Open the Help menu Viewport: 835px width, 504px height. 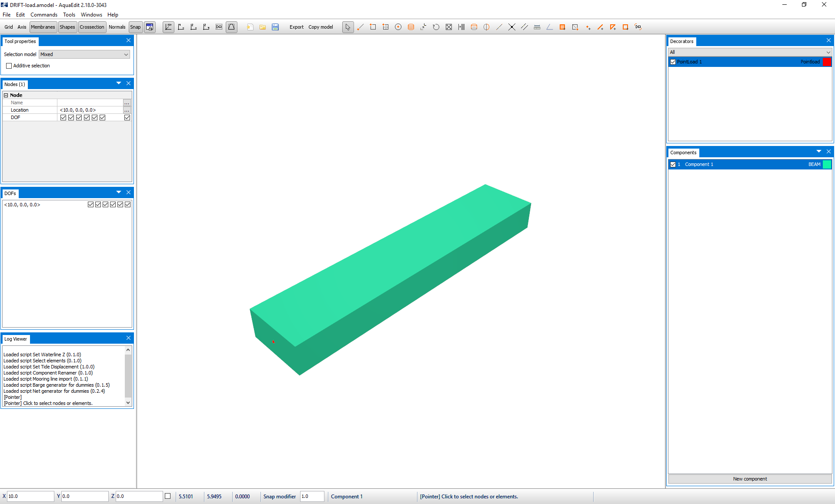(x=113, y=14)
